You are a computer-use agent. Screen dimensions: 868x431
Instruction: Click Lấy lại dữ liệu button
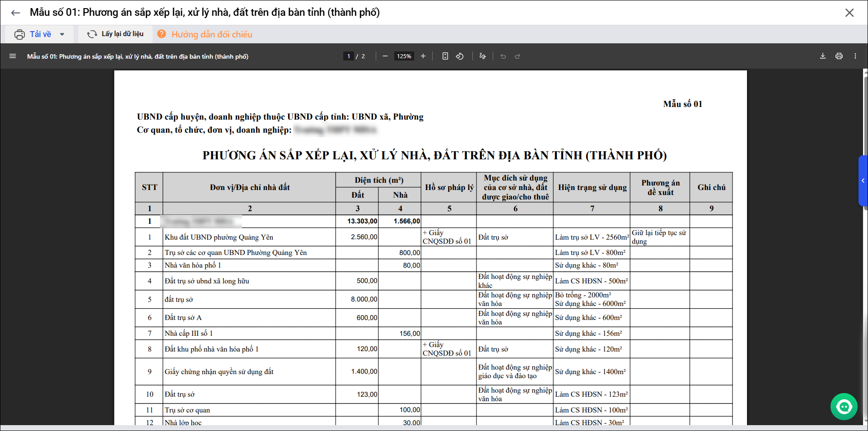point(115,34)
